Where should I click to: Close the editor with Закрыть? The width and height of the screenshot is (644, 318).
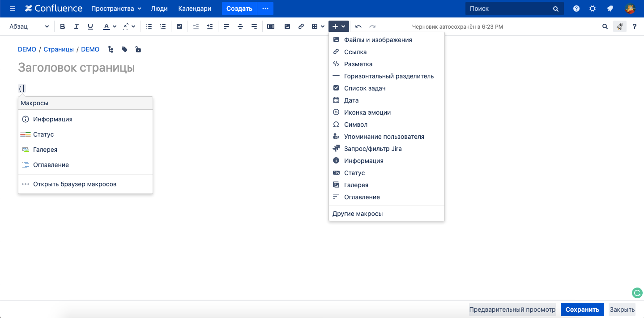(x=622, y=309)
